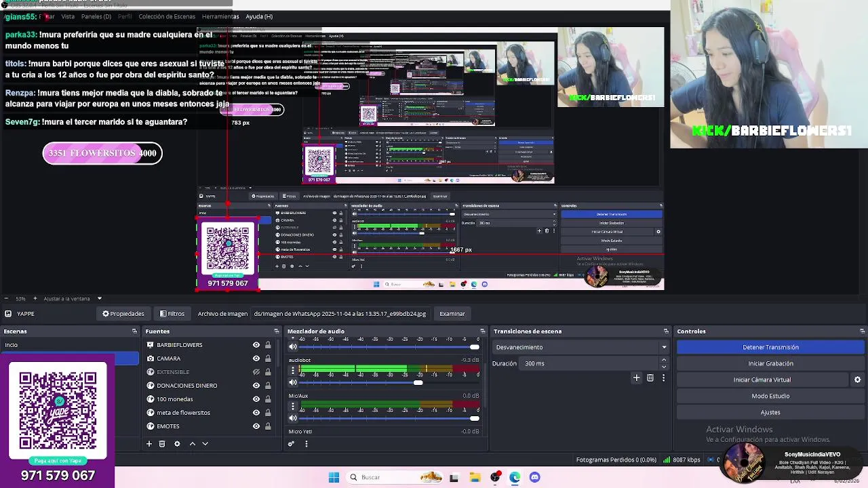868x488 pixels.
Task: Open the Vista menu
Action: coord(68,16)
